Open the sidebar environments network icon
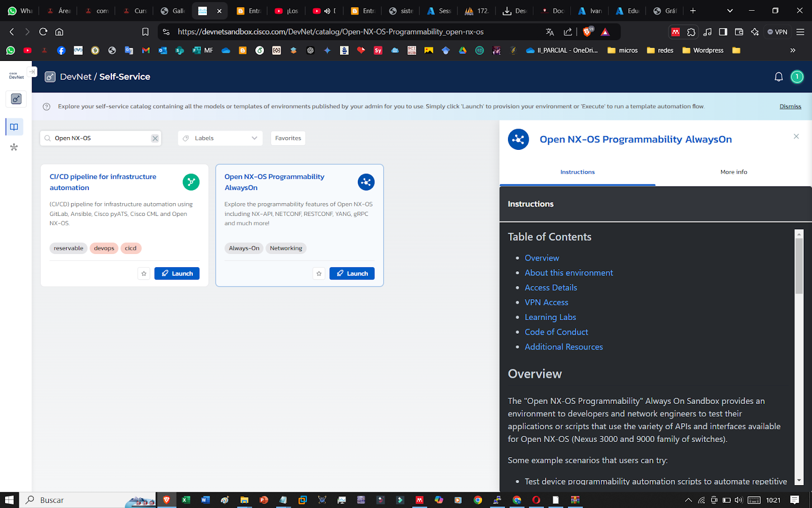812x508 pixels. (x=14, y=147)
